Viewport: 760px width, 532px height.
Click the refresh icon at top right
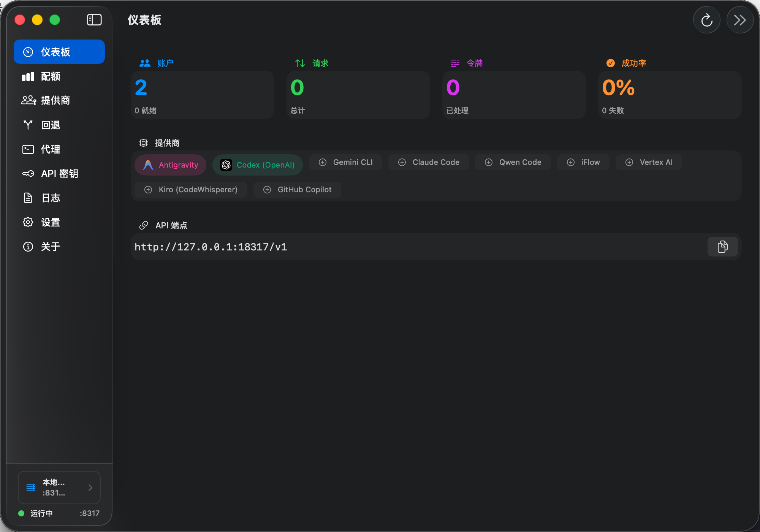tap(706, 20)
